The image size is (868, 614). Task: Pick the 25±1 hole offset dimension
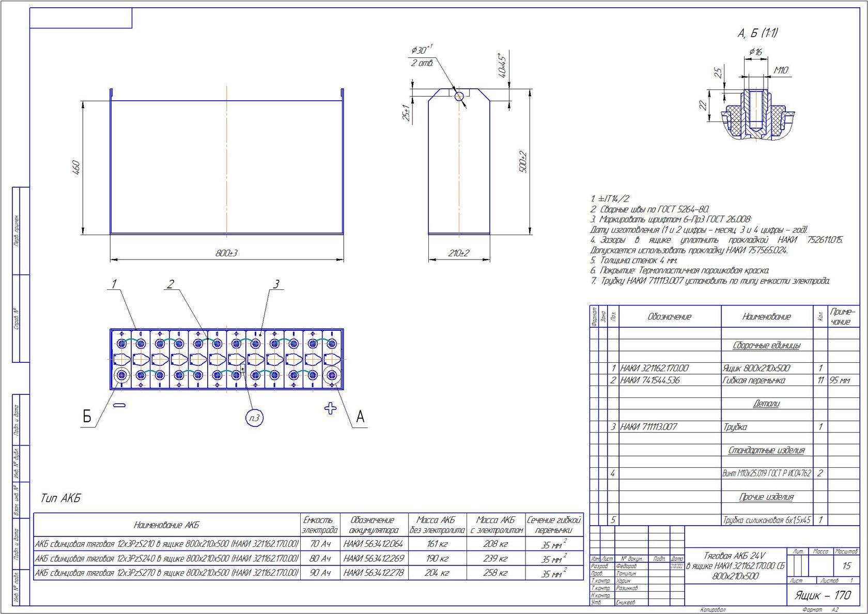tap(406, 113)
